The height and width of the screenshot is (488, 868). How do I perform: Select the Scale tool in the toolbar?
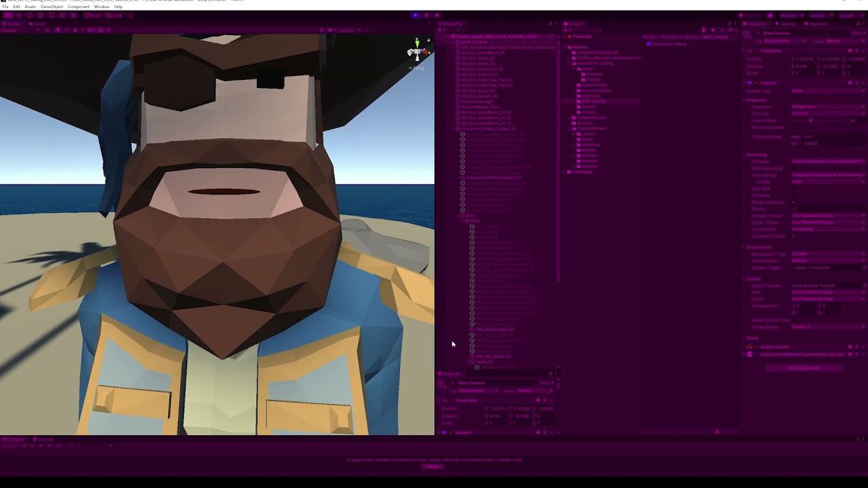coord(40,15)
